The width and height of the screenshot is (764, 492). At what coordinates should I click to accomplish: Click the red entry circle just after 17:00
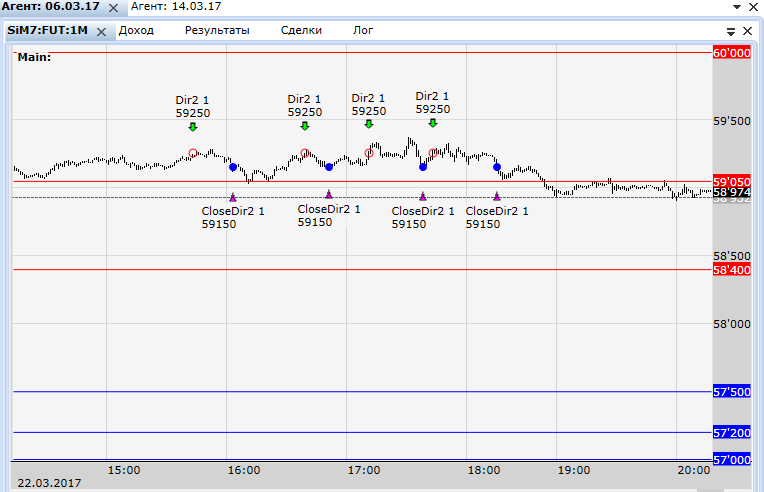click(369, 153)
